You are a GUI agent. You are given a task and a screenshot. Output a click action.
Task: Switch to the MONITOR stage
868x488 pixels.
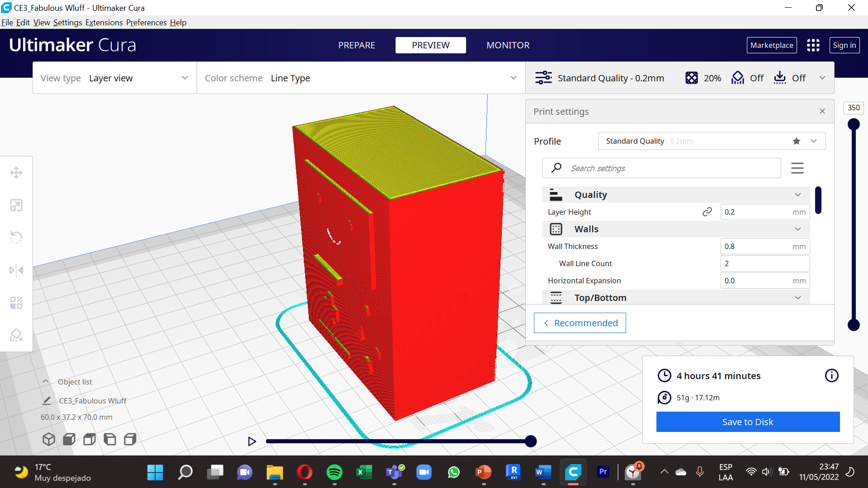pyautogui.click(x=508, y=45)
